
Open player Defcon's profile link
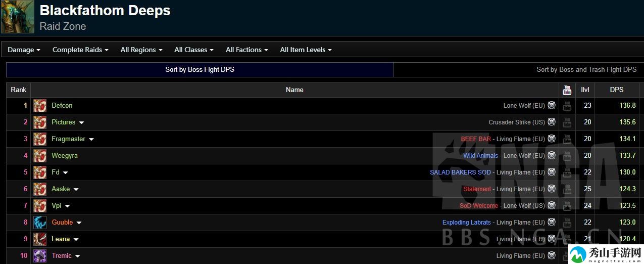click(62, 106)
